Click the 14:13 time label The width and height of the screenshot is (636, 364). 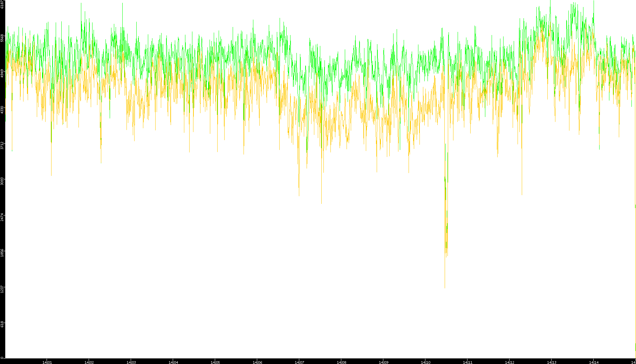(552, 362)
